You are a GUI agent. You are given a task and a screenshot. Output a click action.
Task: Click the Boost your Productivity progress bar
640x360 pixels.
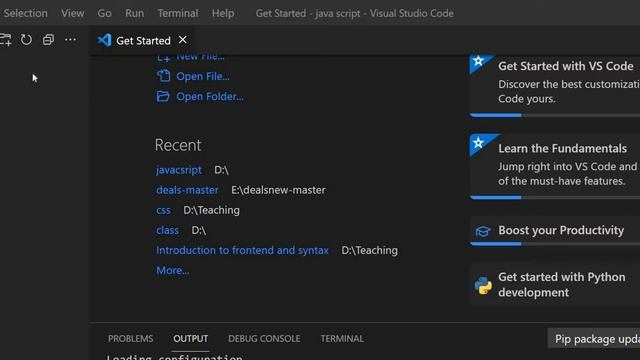click(555, 244)
